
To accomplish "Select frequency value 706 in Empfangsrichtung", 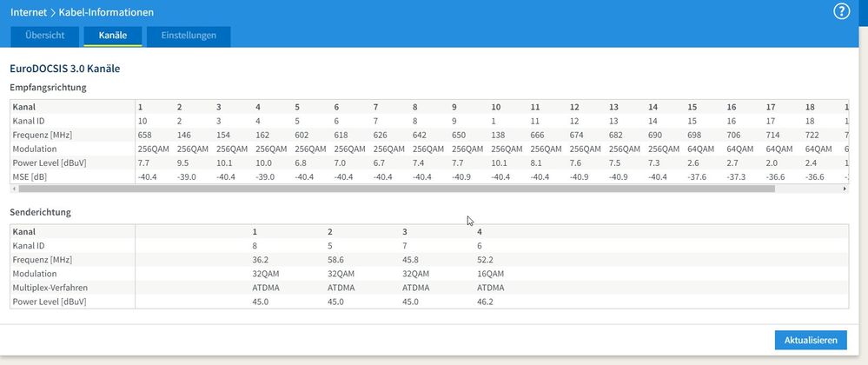I will click(x=733, y=135).
